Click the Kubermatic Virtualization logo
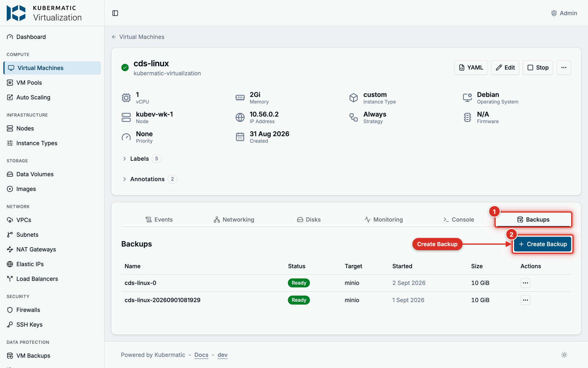Image resolution: width=588 pixels, height=368 pixels. [44, 13]
